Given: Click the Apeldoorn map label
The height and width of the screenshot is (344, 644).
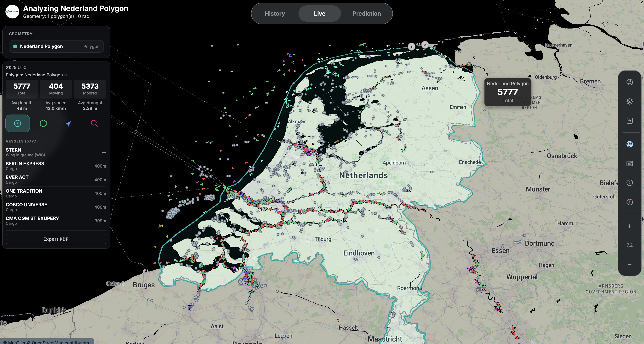Looking at the screenshot, I should pyautogui.click(x=394, y=163).
